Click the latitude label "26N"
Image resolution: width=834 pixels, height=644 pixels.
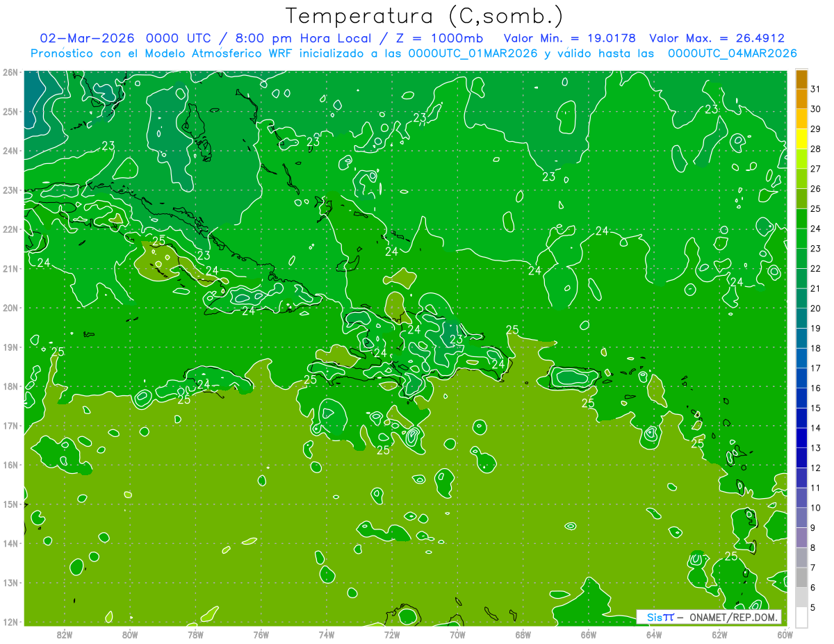tap(10, 72)
